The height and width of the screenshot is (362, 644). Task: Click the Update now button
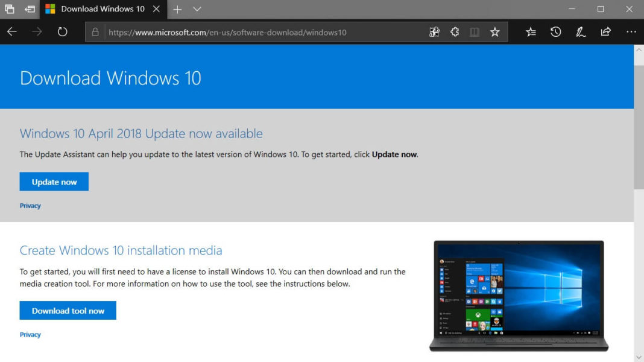54,181
